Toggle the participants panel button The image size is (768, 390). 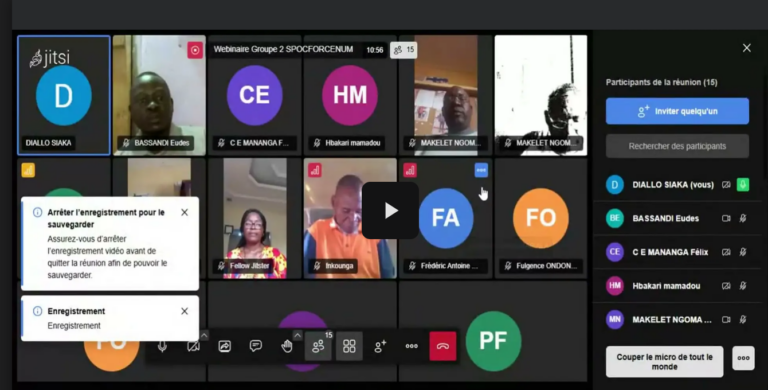318,346
